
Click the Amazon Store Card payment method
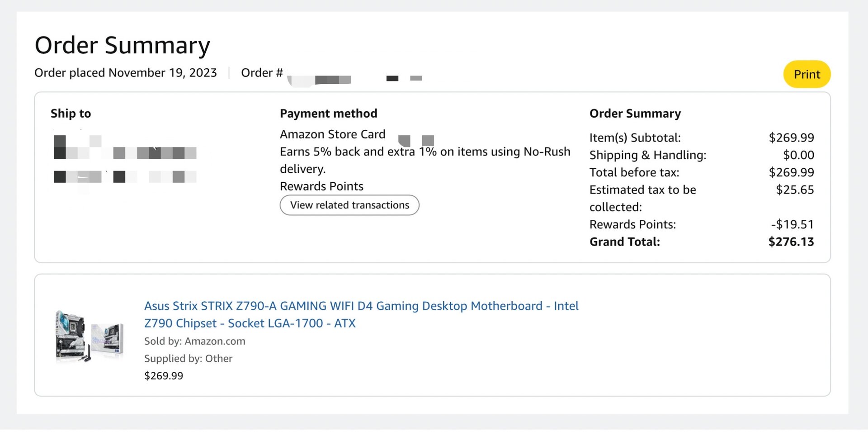coord(333,134)
